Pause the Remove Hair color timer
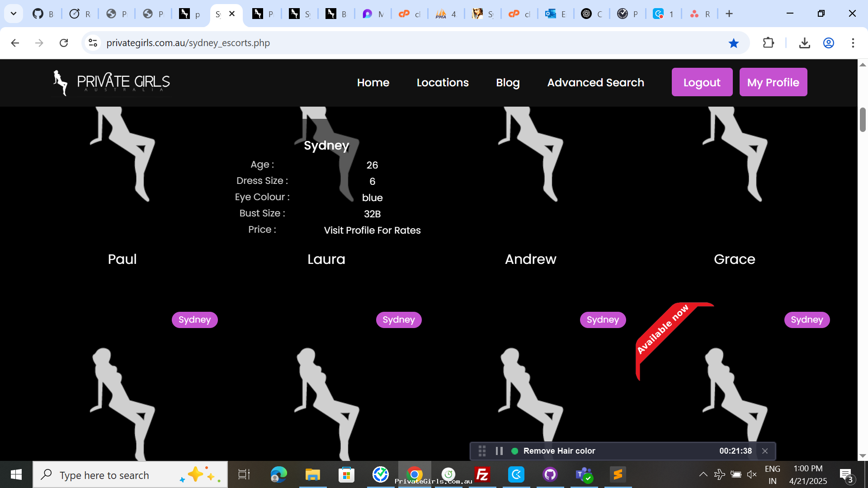Screen dimensions: 868x488 point(499,451)
